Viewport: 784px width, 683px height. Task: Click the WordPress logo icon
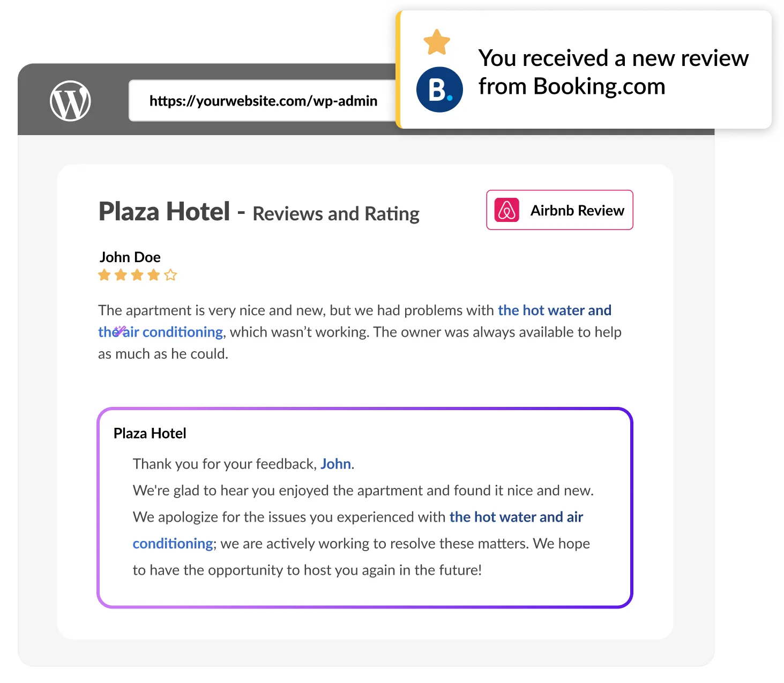tap(70, 101)
